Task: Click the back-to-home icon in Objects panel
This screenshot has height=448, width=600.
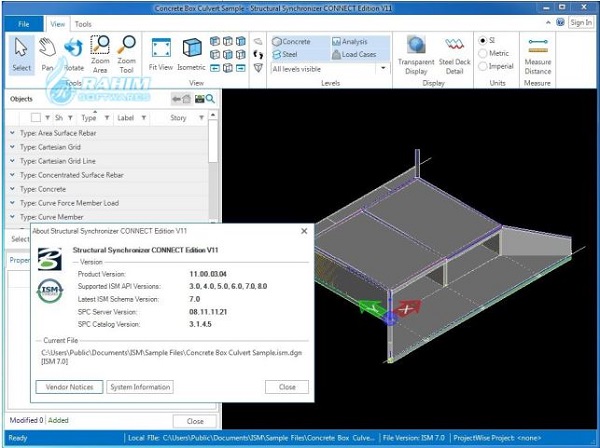Action: 181,99
